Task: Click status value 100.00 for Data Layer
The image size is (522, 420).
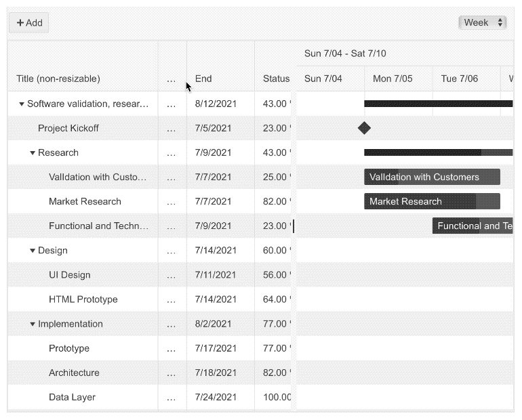Action: tap(273, 397)
